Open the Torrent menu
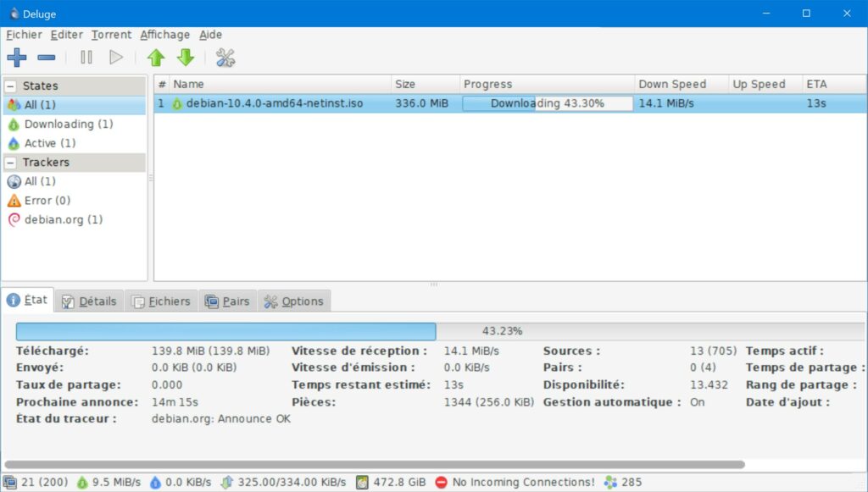This screenshot has width=868, height=492. point(111,35)
